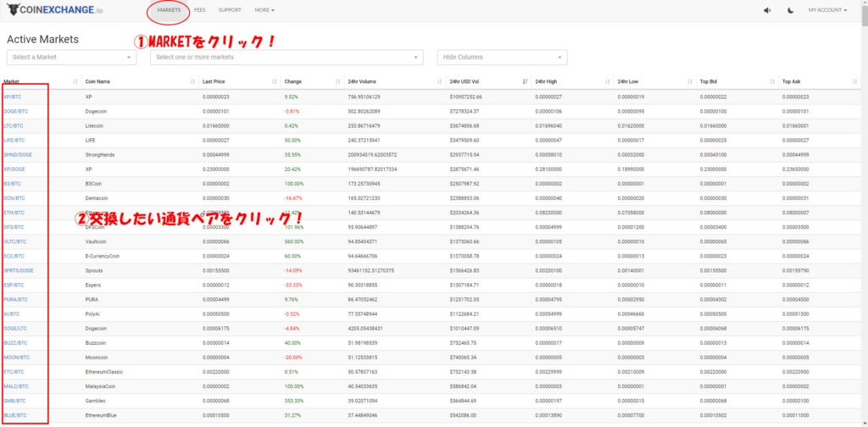The image size is (868, 427).
Task: Open the ETC/BTC market link
Action: (x=14, y=372)
